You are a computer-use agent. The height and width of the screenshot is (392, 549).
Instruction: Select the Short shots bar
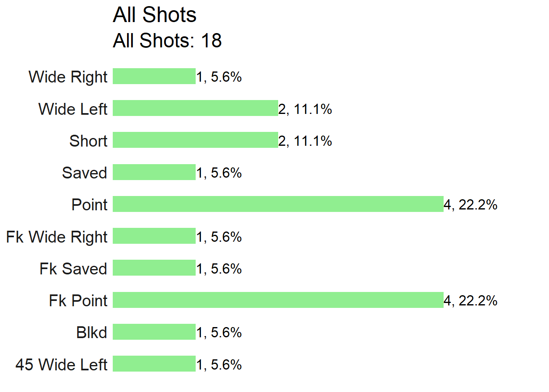(195, 140)
